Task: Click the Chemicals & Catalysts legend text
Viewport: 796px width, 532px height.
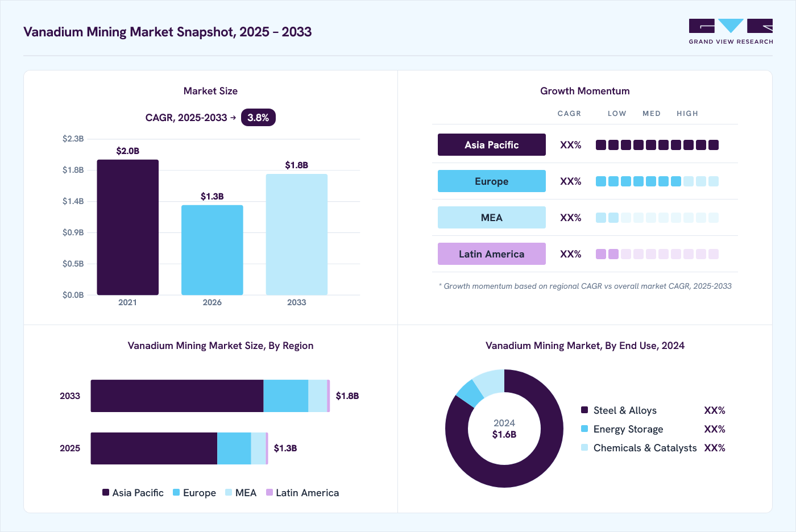Action: click(x=645, y=448)
